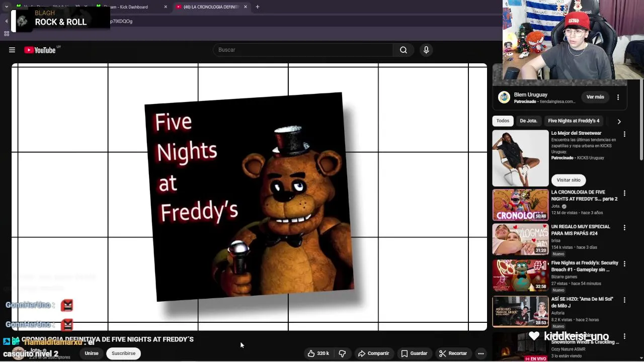Open more actions dots below video
This screenshot has width=644, height=362.
tap(481, 353)
